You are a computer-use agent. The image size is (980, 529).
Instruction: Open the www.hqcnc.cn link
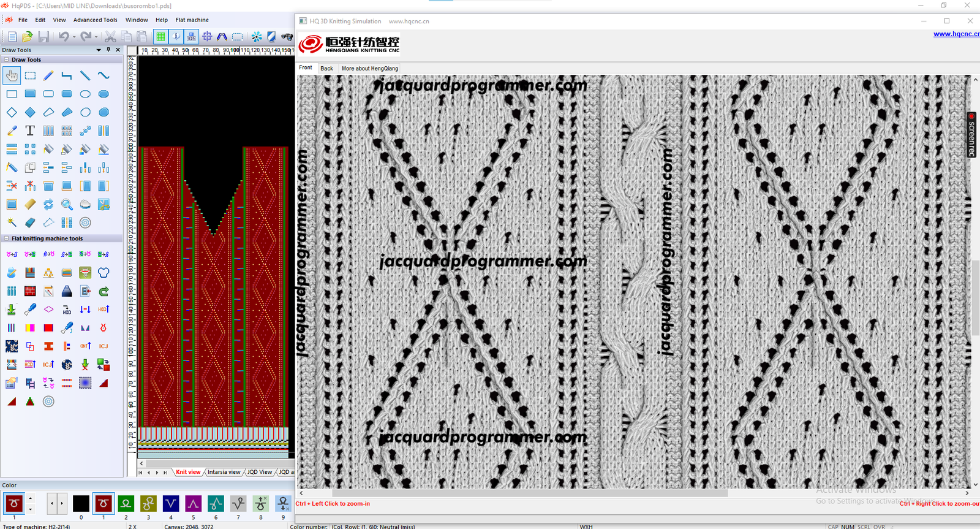click(x=956, y=34)
